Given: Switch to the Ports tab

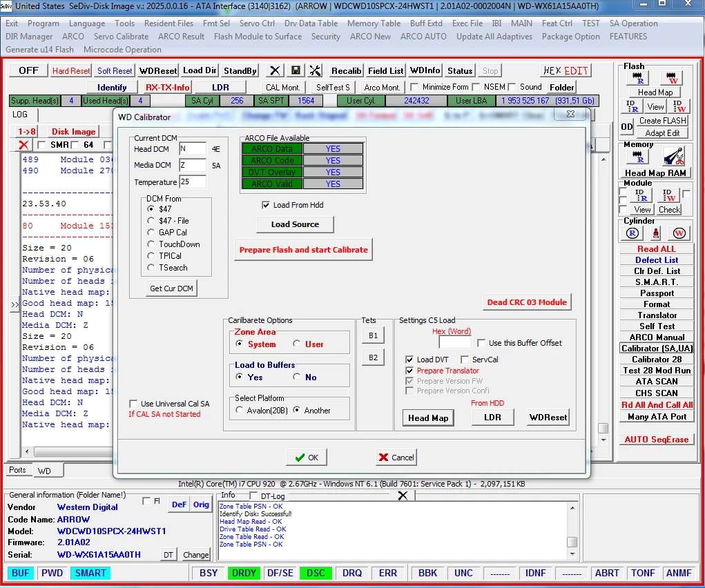Looking at the screenshot, I should (x=17, y=470).
